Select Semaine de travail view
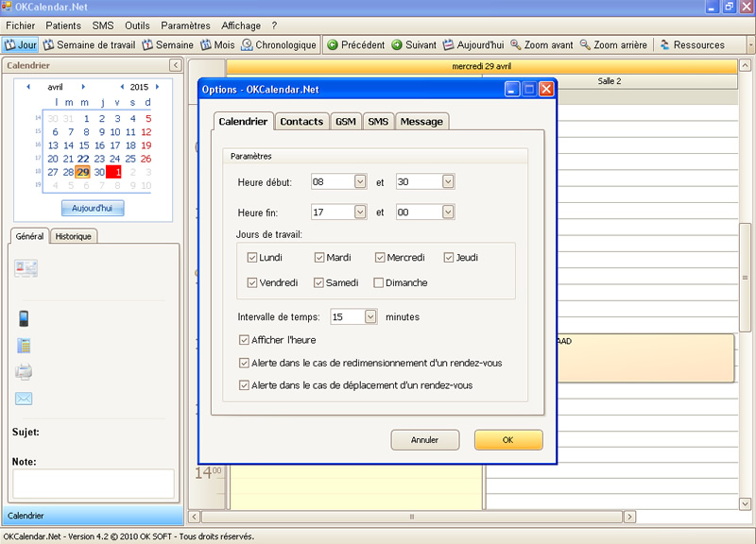This screenshot has height=544, width=756. (89, 44)
